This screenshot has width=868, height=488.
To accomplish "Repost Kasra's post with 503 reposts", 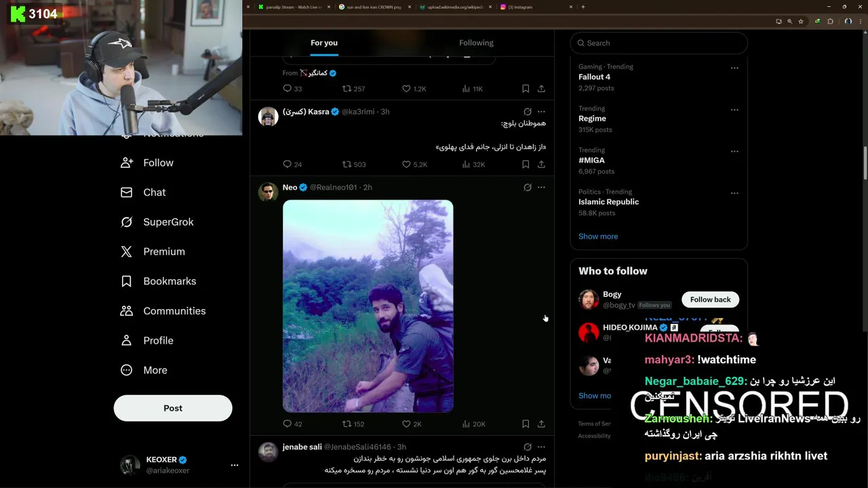I will click(354, 164).
